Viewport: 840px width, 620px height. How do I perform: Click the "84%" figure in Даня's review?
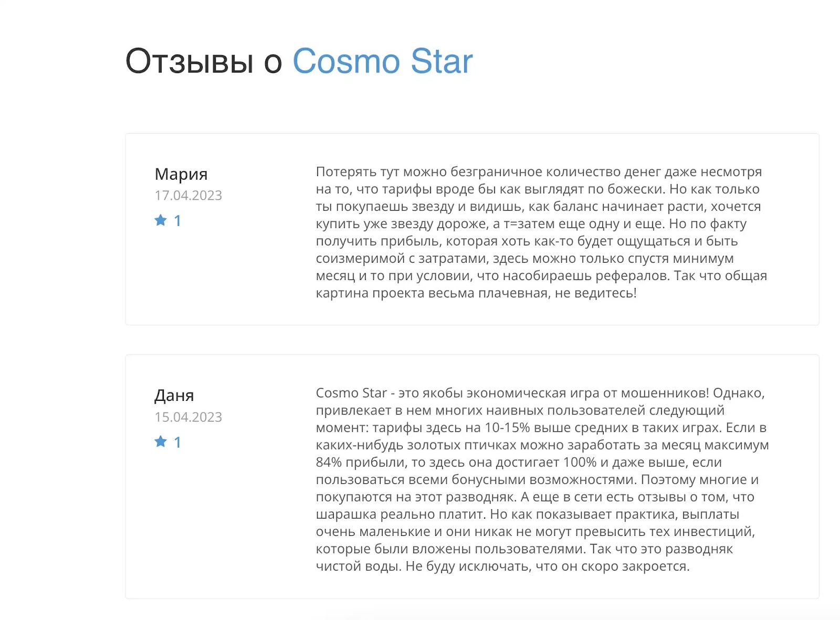(329, 462)
